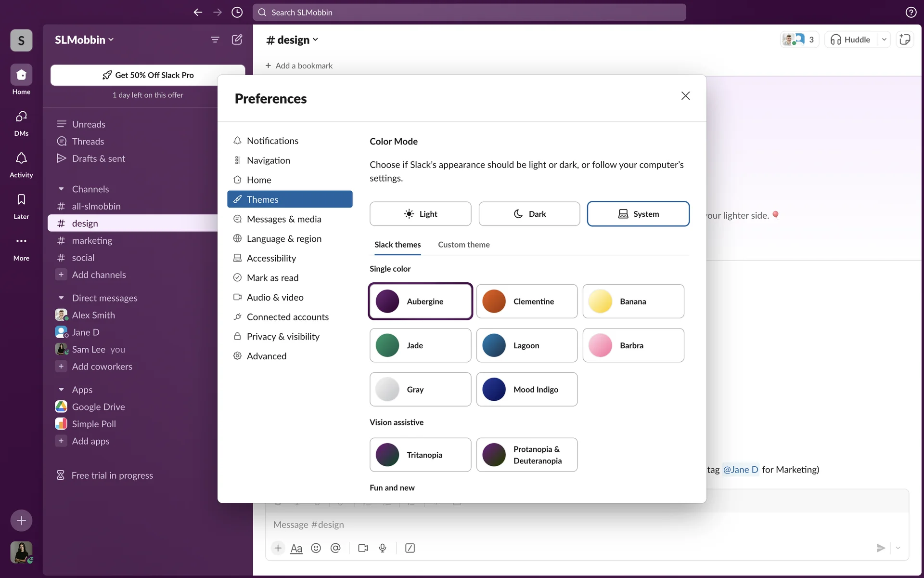This screenshot has height=578, width=924.
Task: Open the Later bookmark icon
Action: (x=21, y=200)
